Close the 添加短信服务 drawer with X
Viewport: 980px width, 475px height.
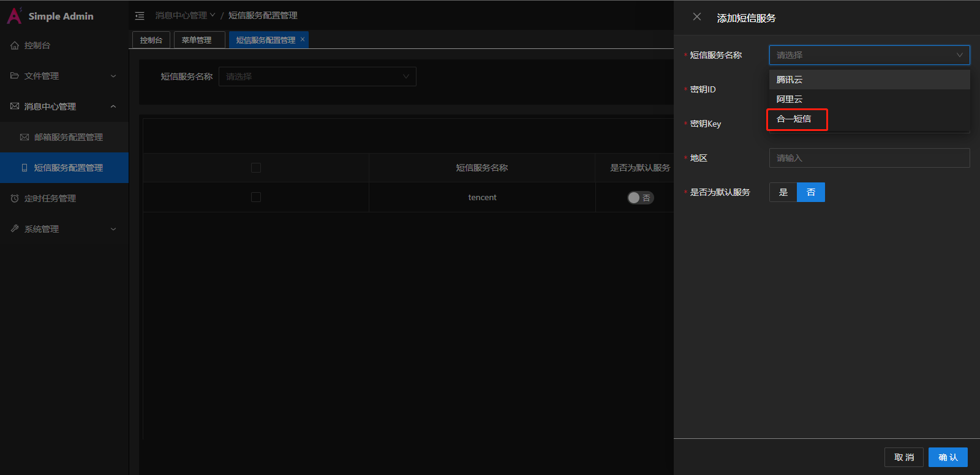pyautogui.click(x=697, y=17)
